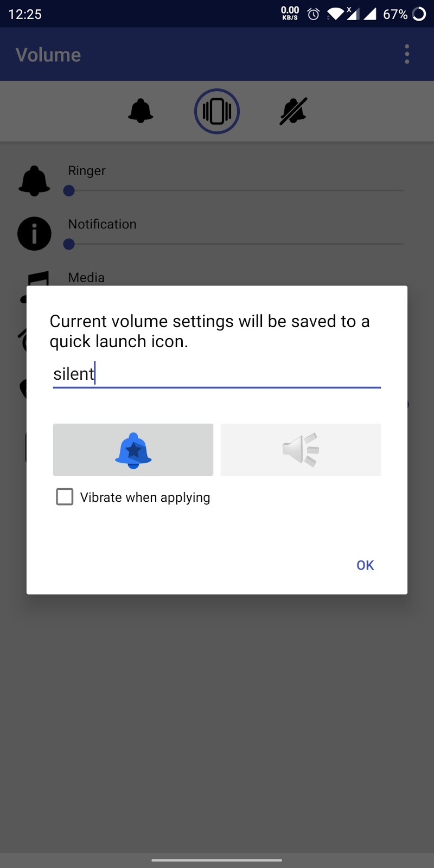Adjust the Ringer volume slider
The width and height of the screenshot is (434, 868).
coord(235,190)
